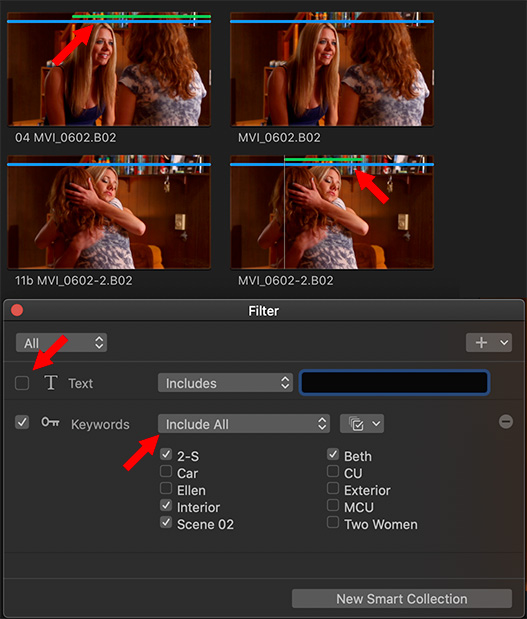Click the Keywords key icon
This screenshot has height=619, width=527.
pos(51,422)
